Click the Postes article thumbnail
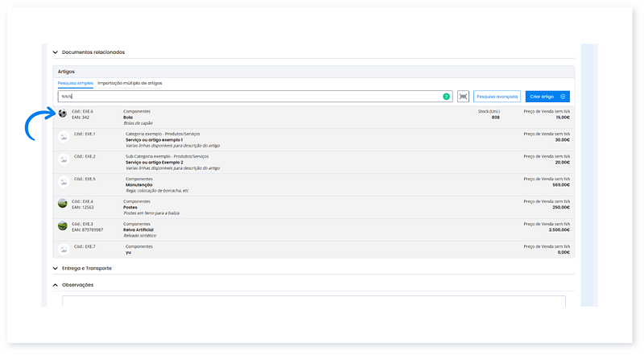Screen dimensions: 644x355 click(x=63, y=204)
